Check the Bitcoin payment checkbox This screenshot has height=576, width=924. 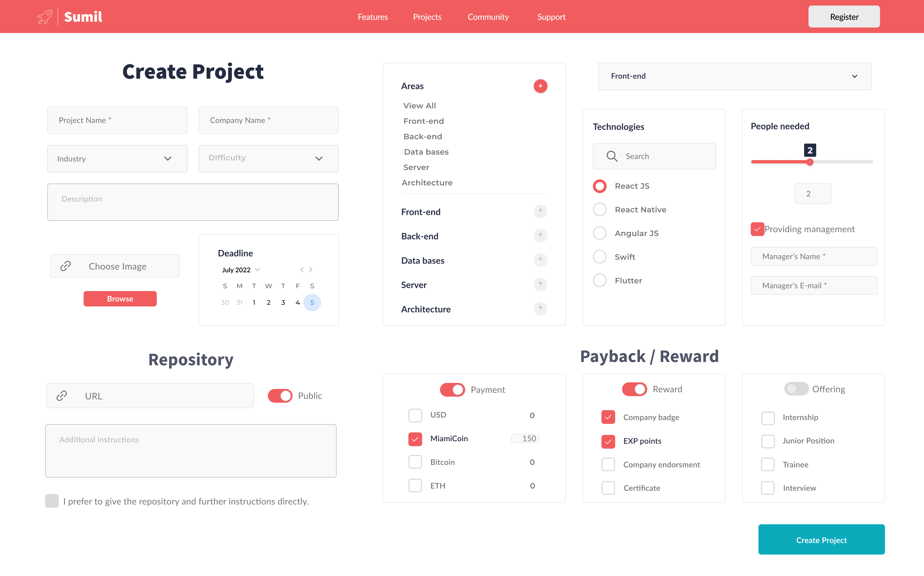415,462
